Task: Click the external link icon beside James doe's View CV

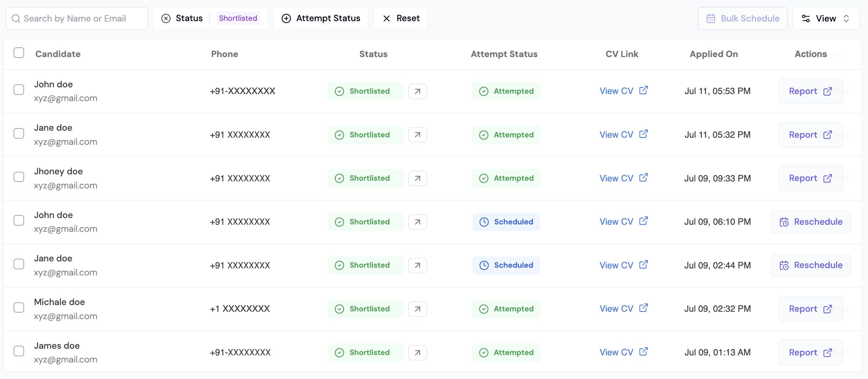Action: 643,352
